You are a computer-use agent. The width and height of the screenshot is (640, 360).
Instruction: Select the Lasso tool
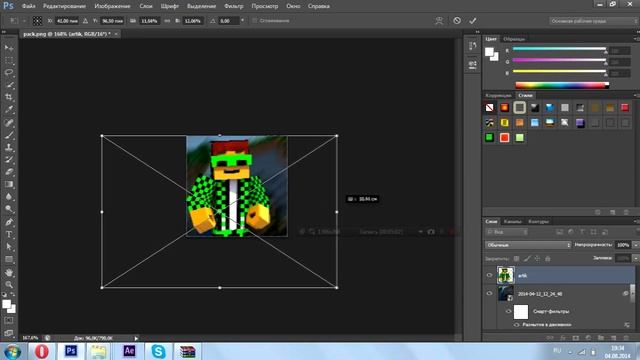tap(9, 73)
